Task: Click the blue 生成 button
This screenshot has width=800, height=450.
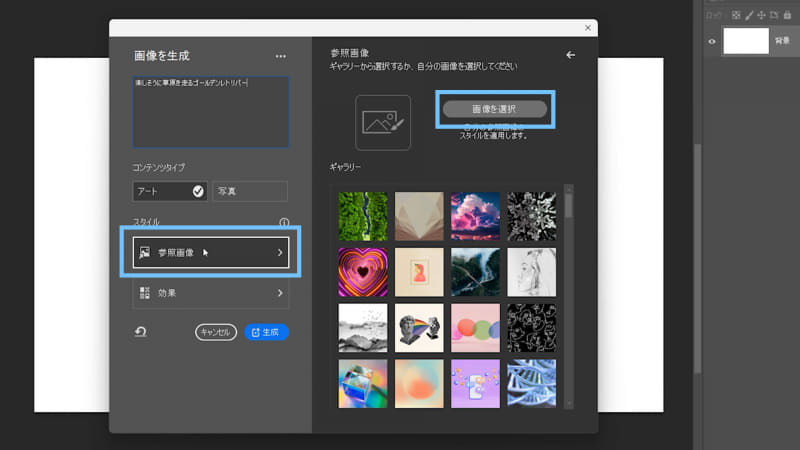Action: [x=266, y=332]
